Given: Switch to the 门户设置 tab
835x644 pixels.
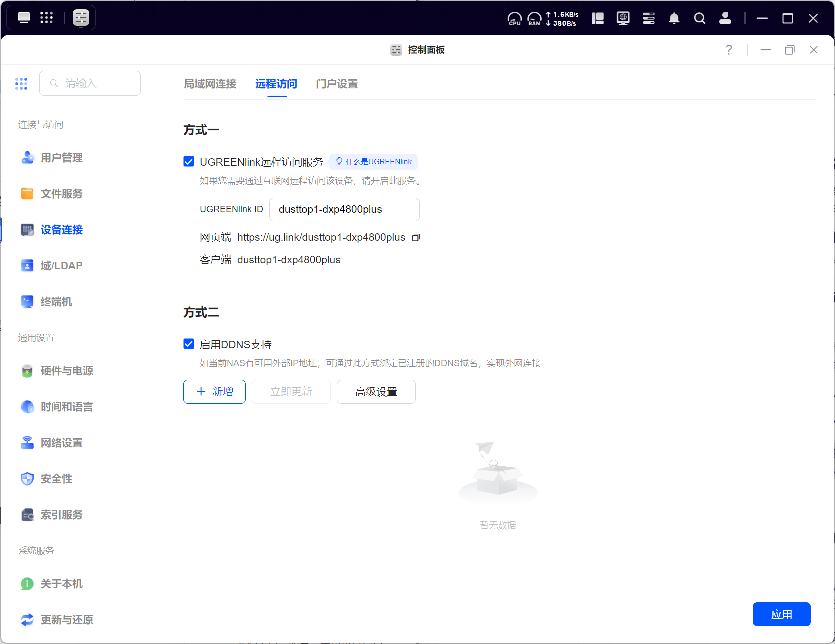Looking at the screenshot, I should 337,84.
